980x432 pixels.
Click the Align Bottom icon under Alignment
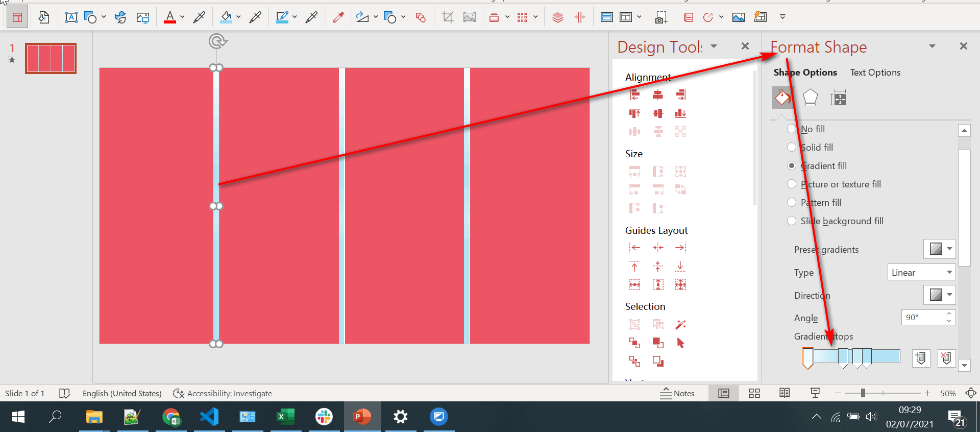[x=680, y=113]
